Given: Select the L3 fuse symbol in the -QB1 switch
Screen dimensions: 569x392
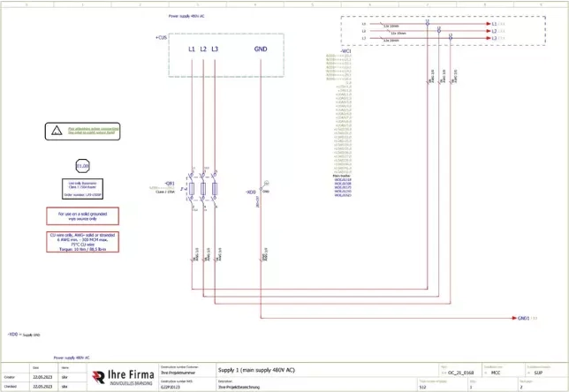Looking at the screenshot, I should [x=215, y=189].
